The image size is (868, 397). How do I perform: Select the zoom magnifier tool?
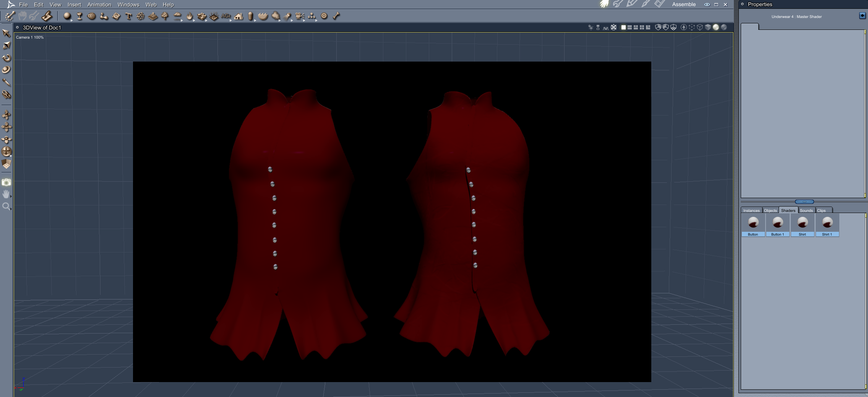pyautogui.click(x=6, y=207)
